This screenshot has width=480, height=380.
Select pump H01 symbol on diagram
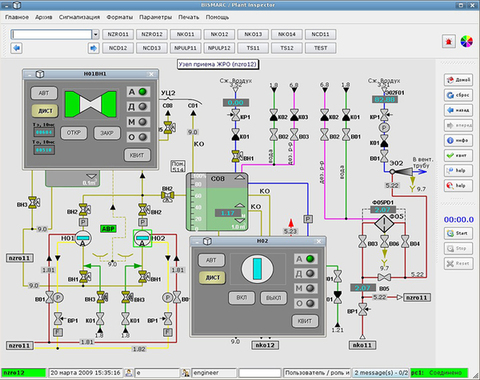coord(82,238)
